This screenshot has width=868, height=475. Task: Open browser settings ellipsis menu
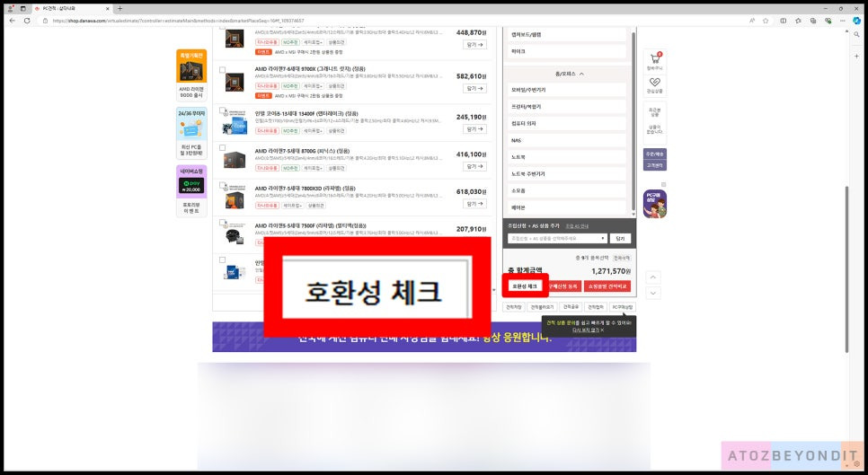(x=842, y=21)
